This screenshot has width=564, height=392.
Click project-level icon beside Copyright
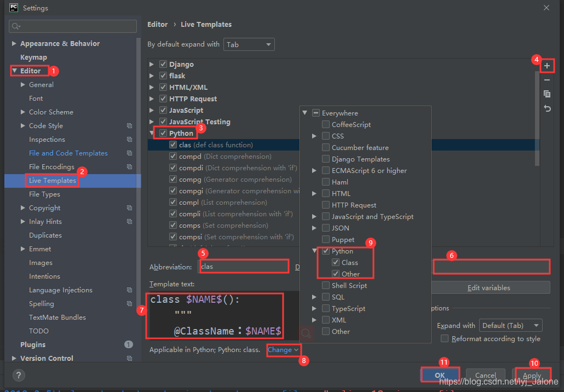[129, 207]
